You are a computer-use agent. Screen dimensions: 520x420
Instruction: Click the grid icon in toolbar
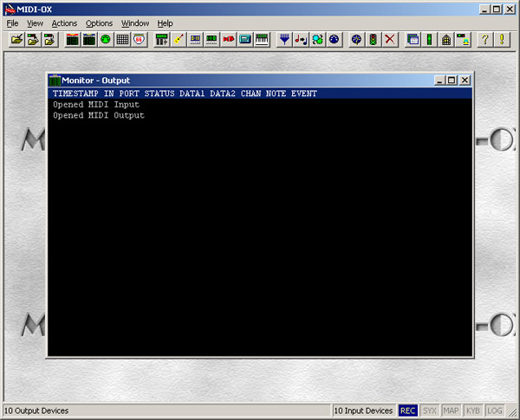click(122, 40)
